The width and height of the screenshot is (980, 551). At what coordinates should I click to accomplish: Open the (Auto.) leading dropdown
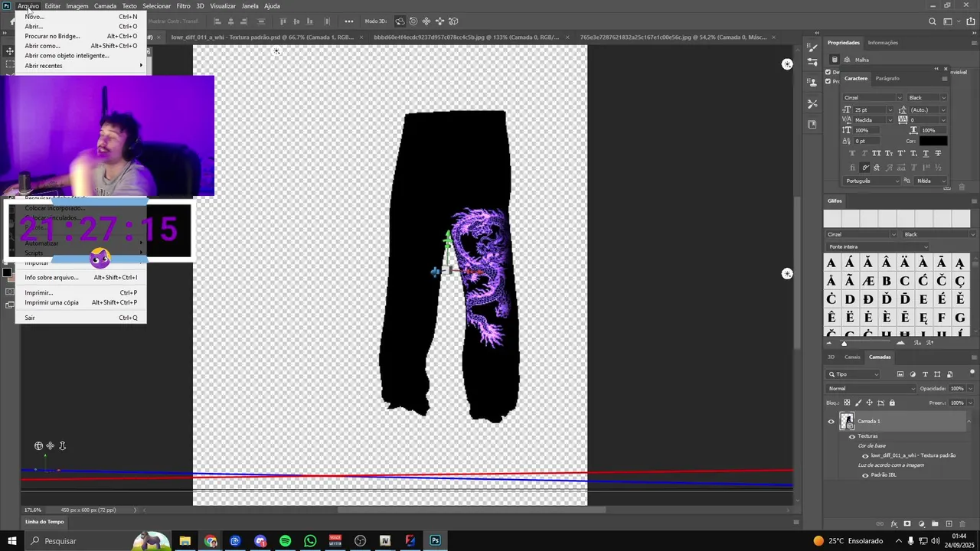[x=943, y=110]
